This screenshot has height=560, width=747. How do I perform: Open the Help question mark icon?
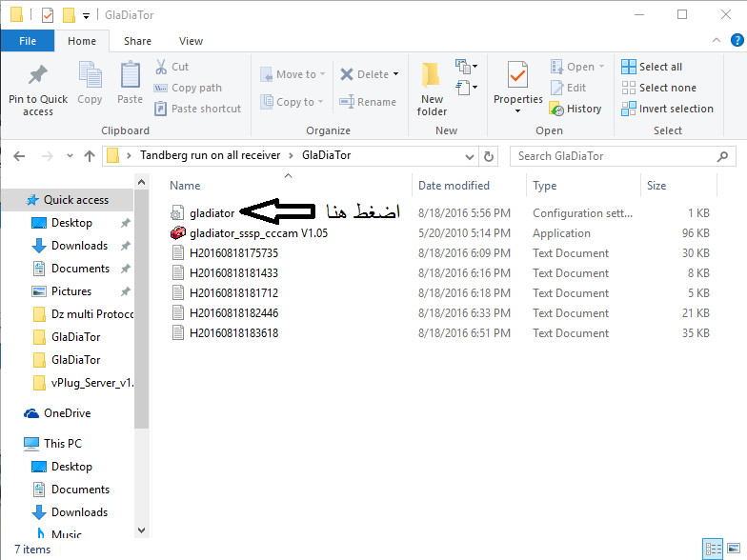pyautogui.click(x=737, y=40)
